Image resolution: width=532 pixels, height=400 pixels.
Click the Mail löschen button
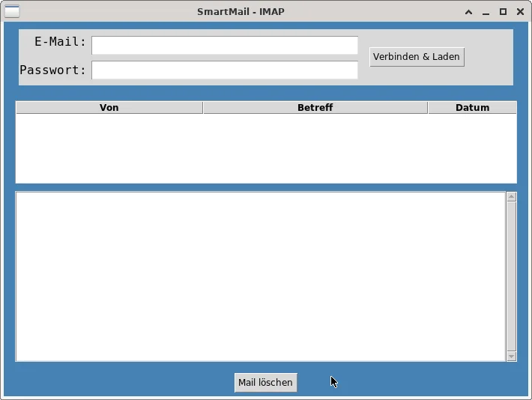click(266, 382)
